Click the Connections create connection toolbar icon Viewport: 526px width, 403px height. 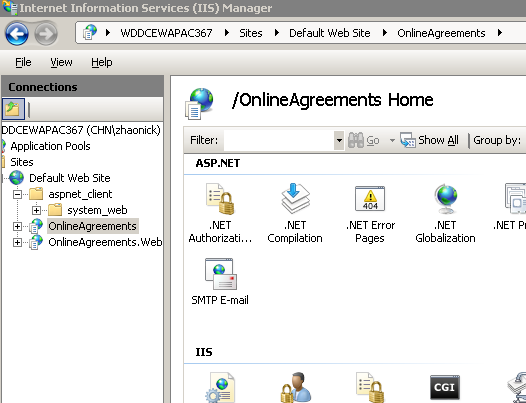(x=13, y=109)
